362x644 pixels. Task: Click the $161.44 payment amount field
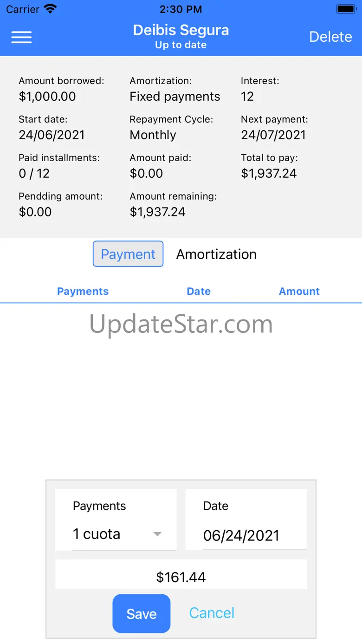[181, 577]
